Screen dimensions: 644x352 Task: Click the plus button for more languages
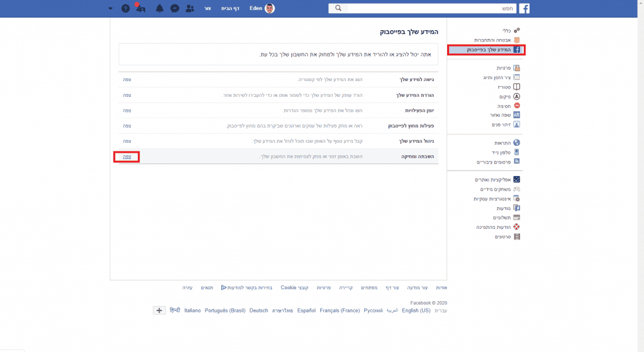pos(159,311)
